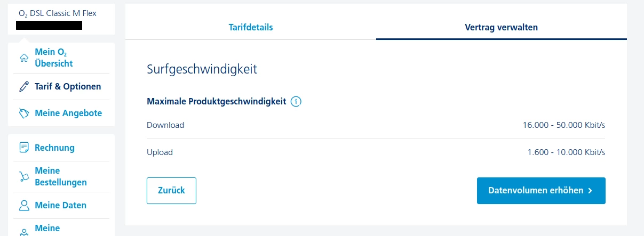
Task: Navigate to Meine Bestellungen
Action: 61,176
